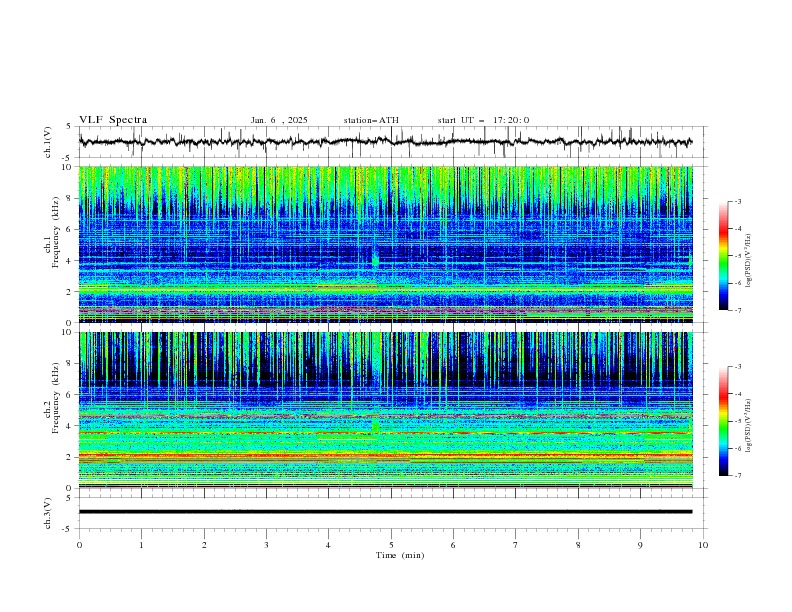Click time axis tick label "3"
This screenshot has height=612, width=792.
[266, 545]
